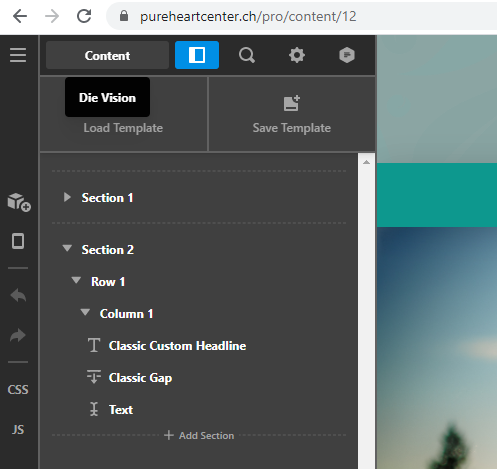Open the gear settings icon
Screen dimensions: 497x469
297,55
